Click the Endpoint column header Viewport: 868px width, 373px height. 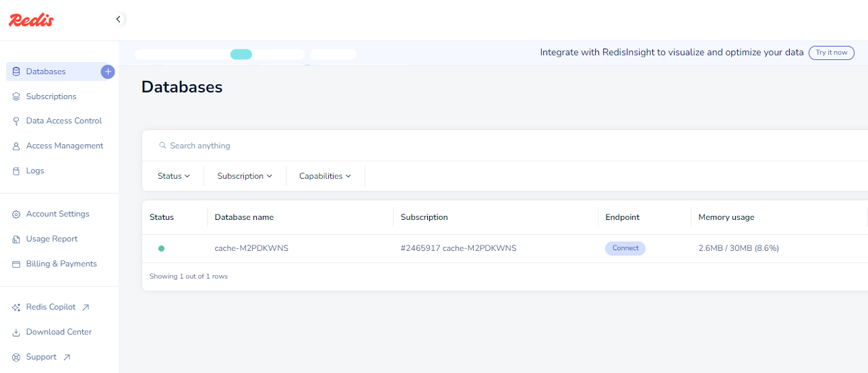click(623, 217)
